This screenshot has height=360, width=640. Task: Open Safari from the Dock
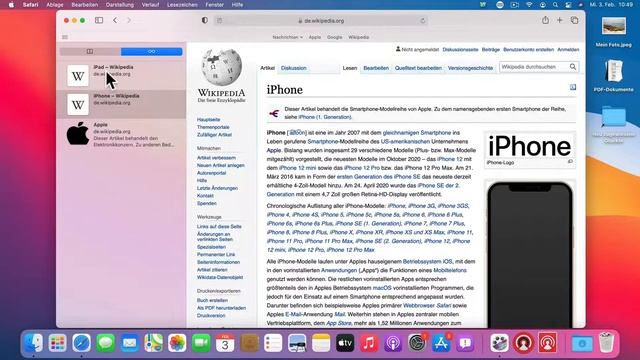(82, 343)
